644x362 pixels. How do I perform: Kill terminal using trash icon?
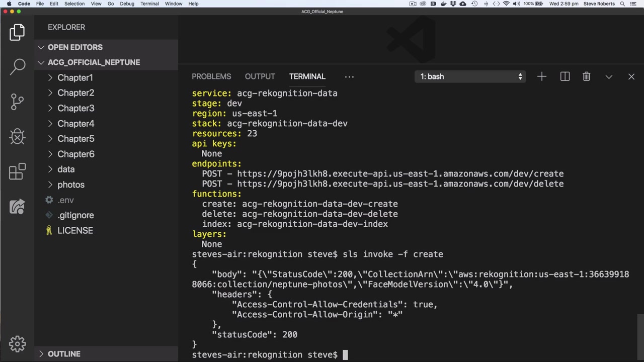[586, 76]
